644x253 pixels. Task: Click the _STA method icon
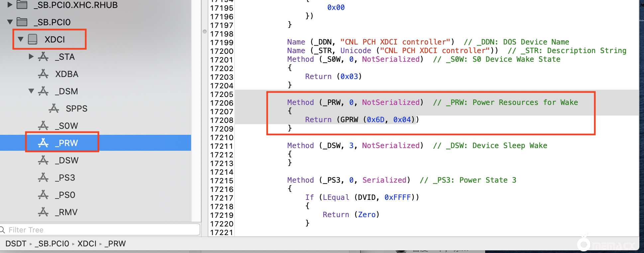tap(43, 57)
